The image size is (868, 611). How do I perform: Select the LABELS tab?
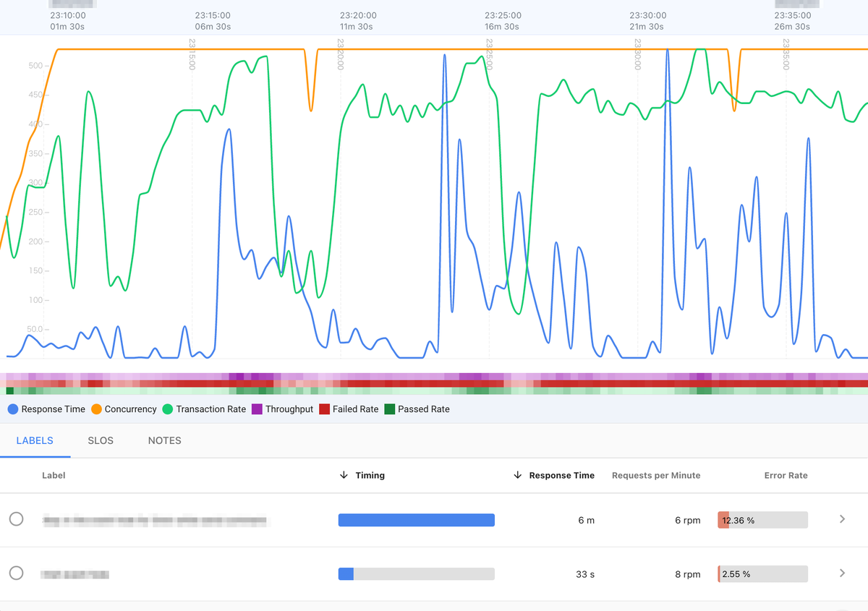point(35,440)
